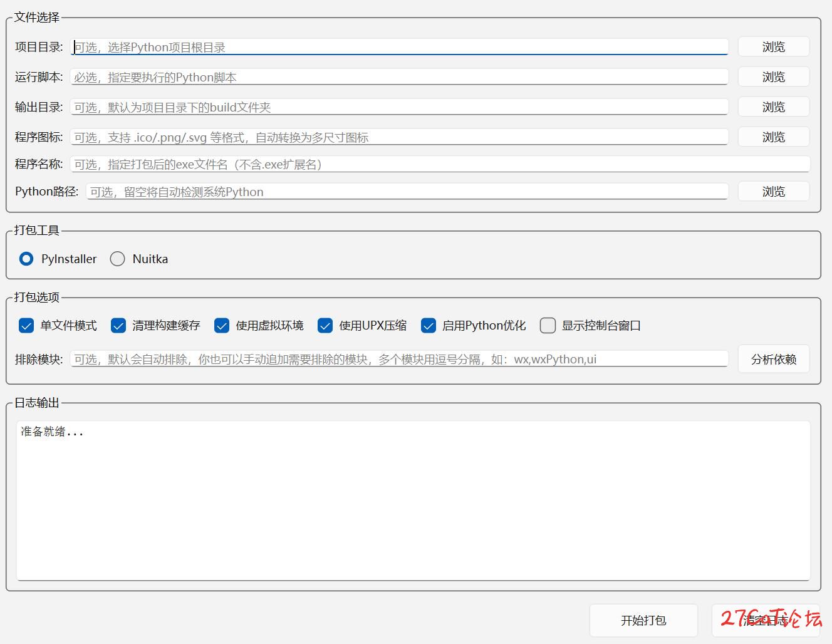
Task: Focus the 项目目录 input field
Action: click(400, 47)
